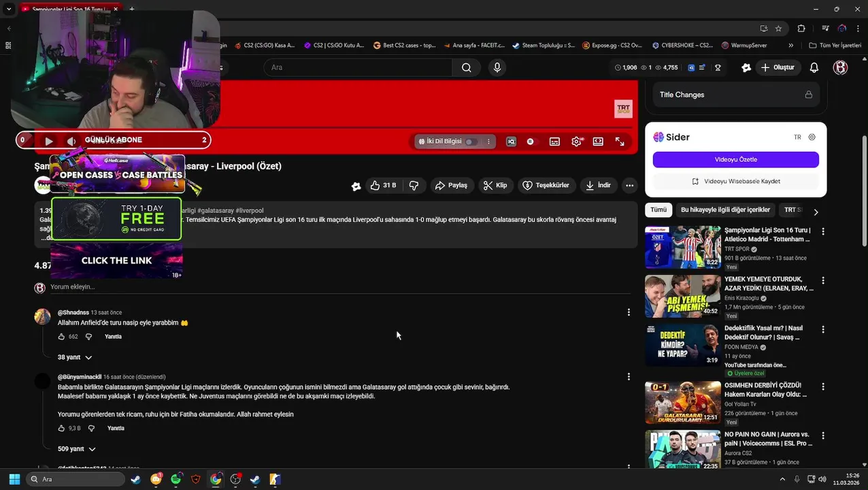Select the Tümü filter chip
This screenshot has height=490, width=868.
tap(658, 210)
